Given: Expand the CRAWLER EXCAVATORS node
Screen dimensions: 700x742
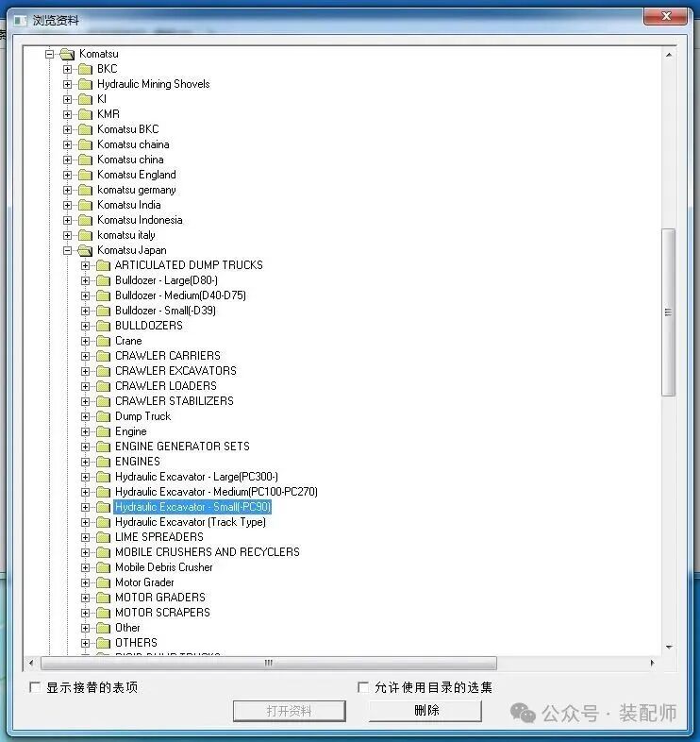Looking at the screenshot, I should click(x=85, y=371).
